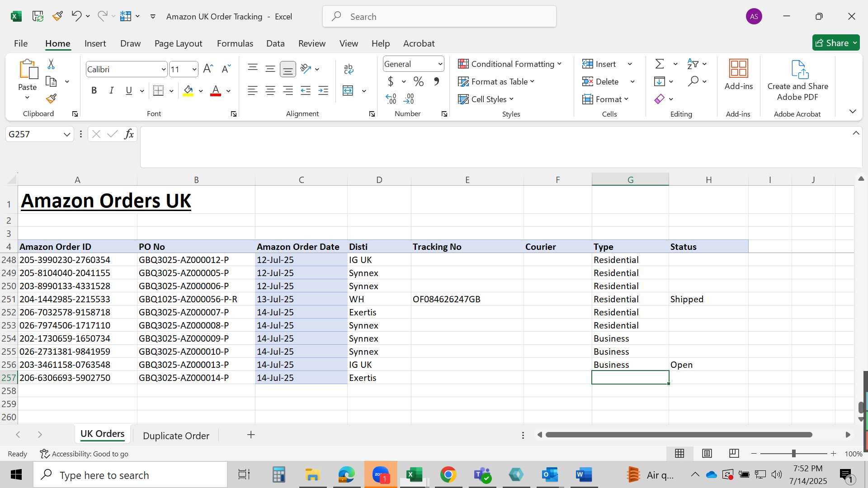This screenshot has width=868, height=488.
Task: Open the Duplicate Order sheet tab
Action: coord(176,436)
